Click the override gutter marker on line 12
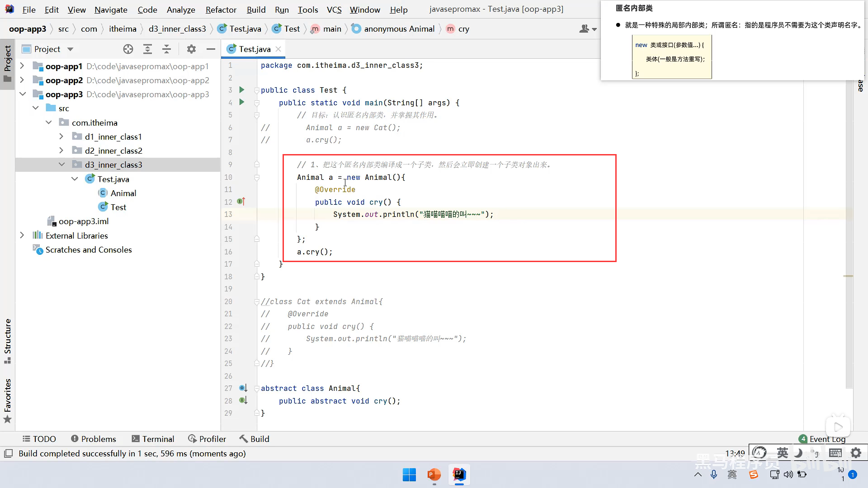The height and width of the screenshot is (488, 868). (241, 202)
